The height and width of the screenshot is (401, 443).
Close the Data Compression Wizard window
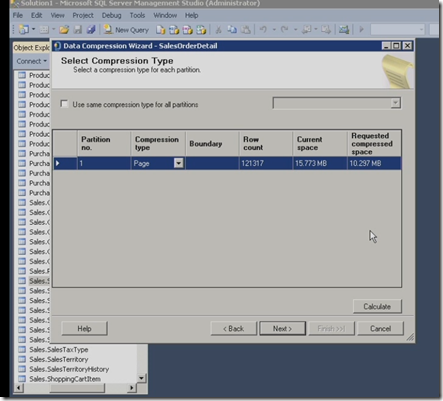click(x=407, y=46)
